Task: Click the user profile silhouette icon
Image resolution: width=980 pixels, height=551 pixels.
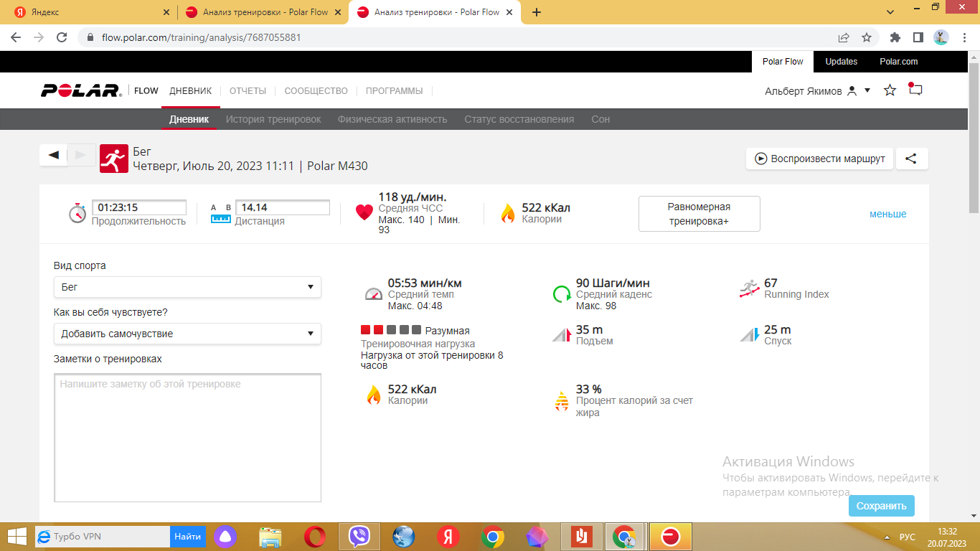Action: click(852, 91)
